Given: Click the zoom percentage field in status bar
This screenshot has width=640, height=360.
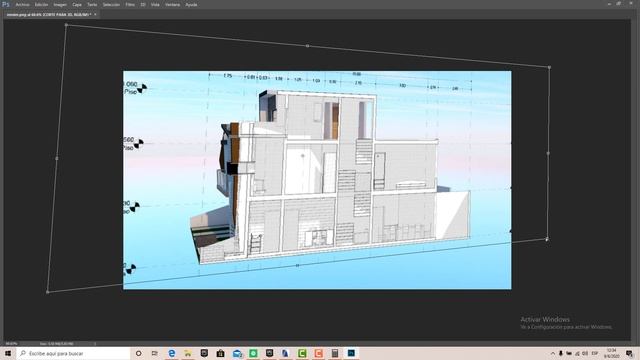Looking at the screenshot, I should tap(11, 344).
